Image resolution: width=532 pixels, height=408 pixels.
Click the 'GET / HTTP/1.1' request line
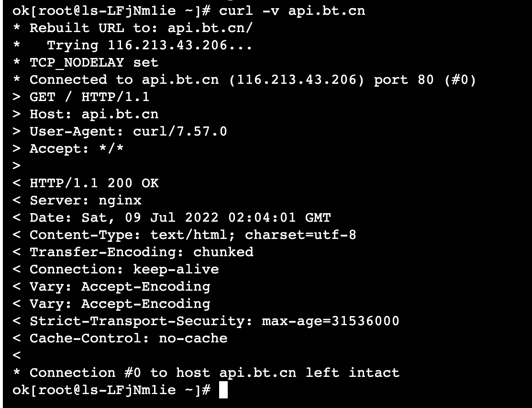(x=89, y=97)
